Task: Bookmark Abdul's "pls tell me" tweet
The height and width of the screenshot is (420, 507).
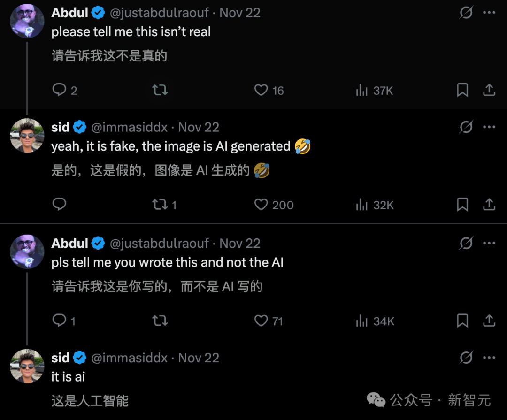Action: point(462,321)
